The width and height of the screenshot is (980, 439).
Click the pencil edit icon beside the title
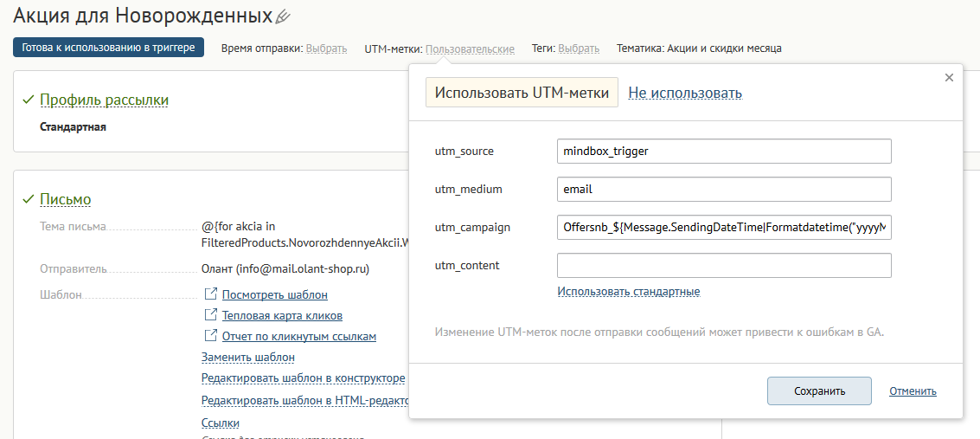pos(283,16)
